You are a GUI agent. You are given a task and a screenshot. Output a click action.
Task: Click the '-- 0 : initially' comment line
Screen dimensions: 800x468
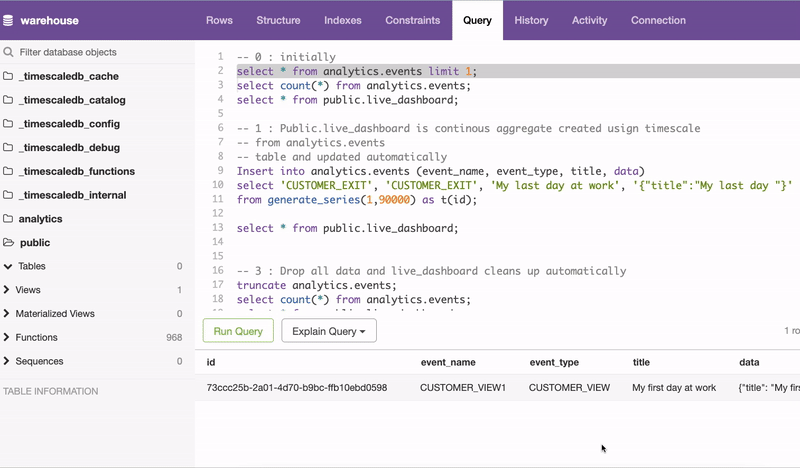click(286, 57)
